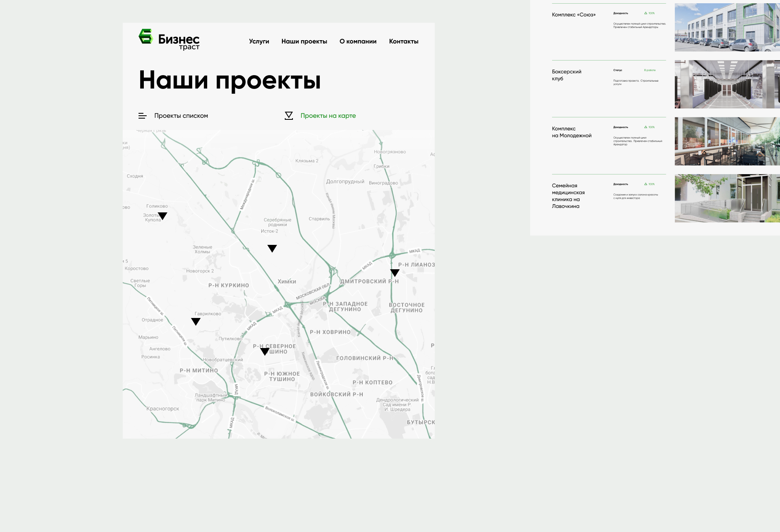
Task: Switch to Проекты списком view
Action: click(181, 116)
